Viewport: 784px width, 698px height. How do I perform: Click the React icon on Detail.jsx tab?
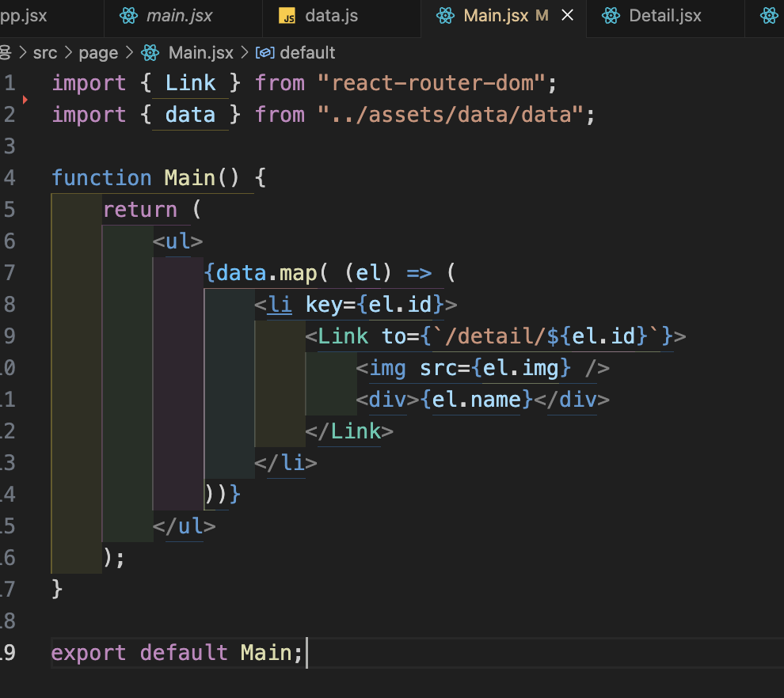611,16
